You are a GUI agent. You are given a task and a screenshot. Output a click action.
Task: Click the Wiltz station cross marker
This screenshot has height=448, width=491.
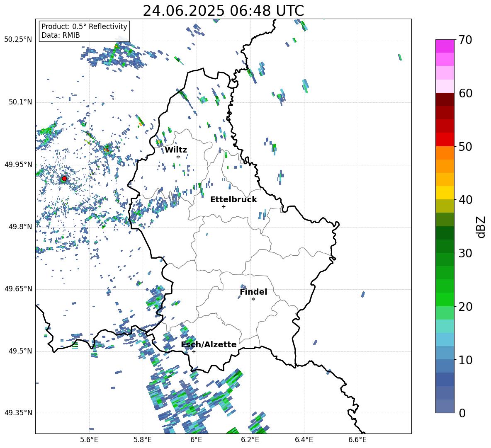tap(178, 157)
